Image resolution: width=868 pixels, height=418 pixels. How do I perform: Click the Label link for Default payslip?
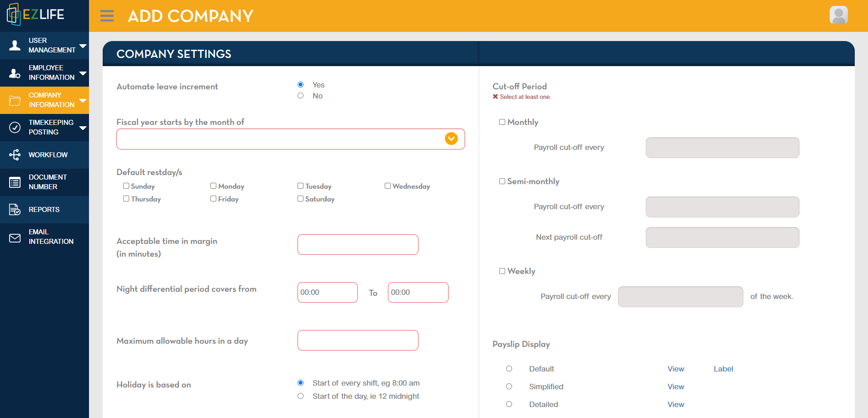coord(723,369)
